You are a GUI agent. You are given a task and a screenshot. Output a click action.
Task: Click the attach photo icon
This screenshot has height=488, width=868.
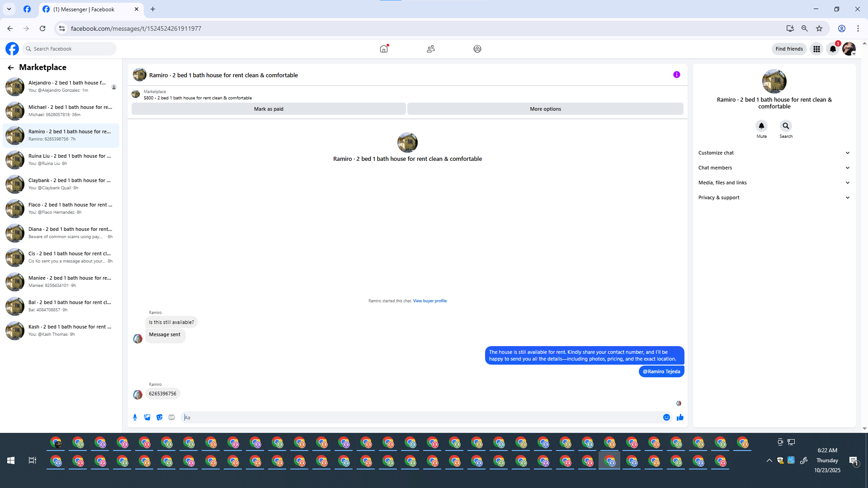click(x=147, y=418)
